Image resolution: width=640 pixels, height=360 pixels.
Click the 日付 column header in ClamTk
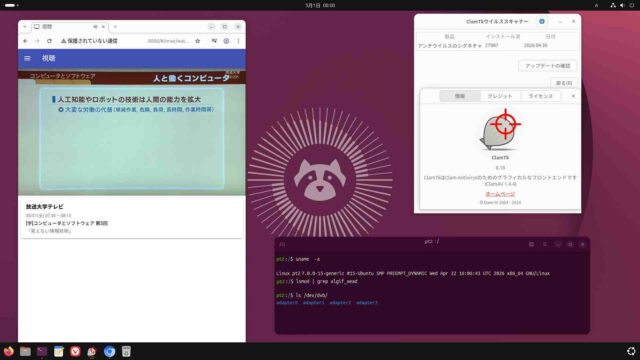(550, 36)
